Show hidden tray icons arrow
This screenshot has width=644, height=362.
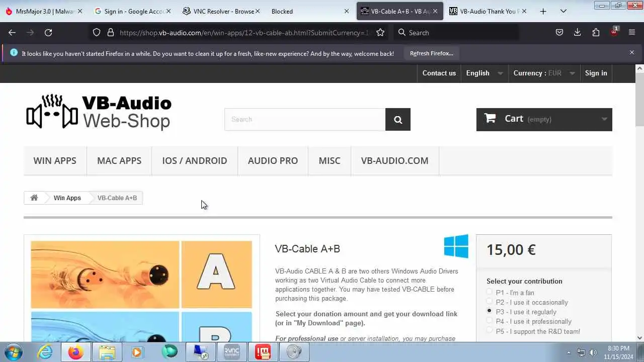tap(569, 352)
